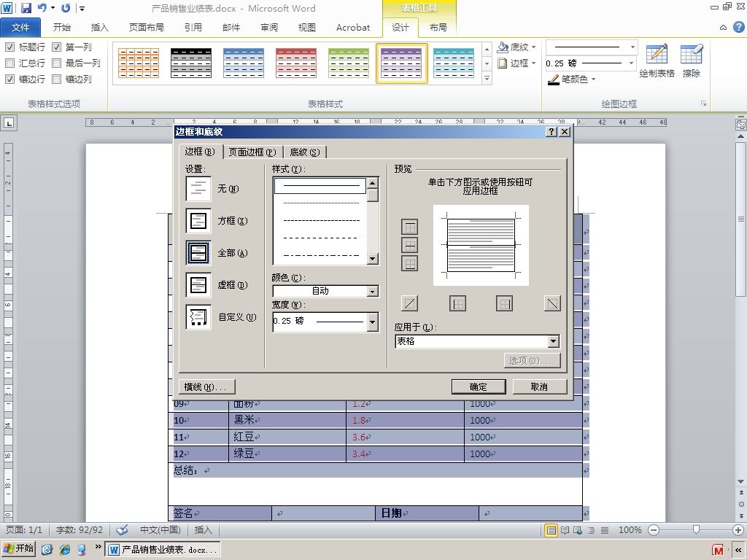Click the ruler tab selector icon
Viewport: 747px width, 560px height.
tap(9, 122)
